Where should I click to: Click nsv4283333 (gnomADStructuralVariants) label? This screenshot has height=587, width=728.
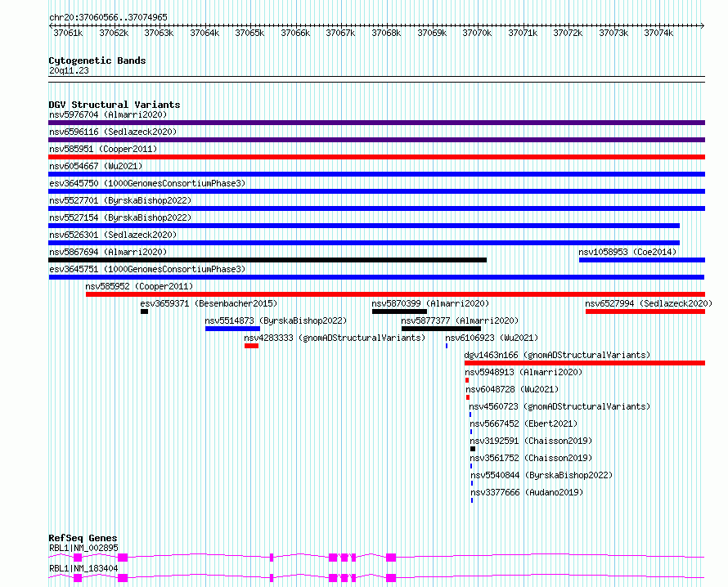pyautogui.click(x=335, y=338)
